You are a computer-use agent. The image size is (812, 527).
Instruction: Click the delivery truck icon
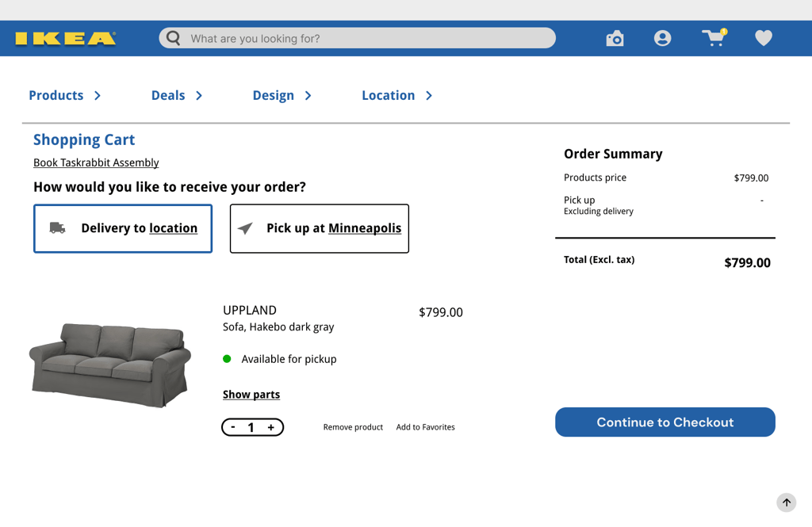tap(57, 227)
